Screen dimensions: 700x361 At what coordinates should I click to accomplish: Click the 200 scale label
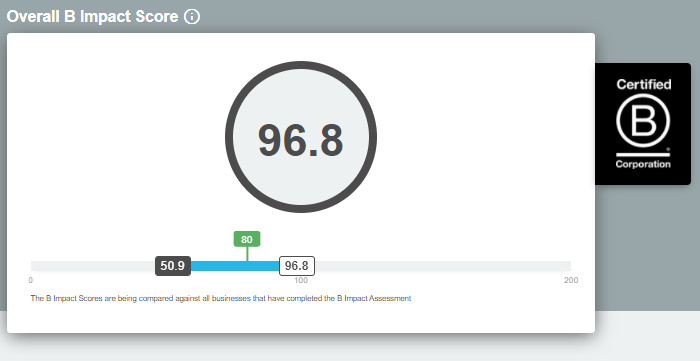(x=571, y=281)
